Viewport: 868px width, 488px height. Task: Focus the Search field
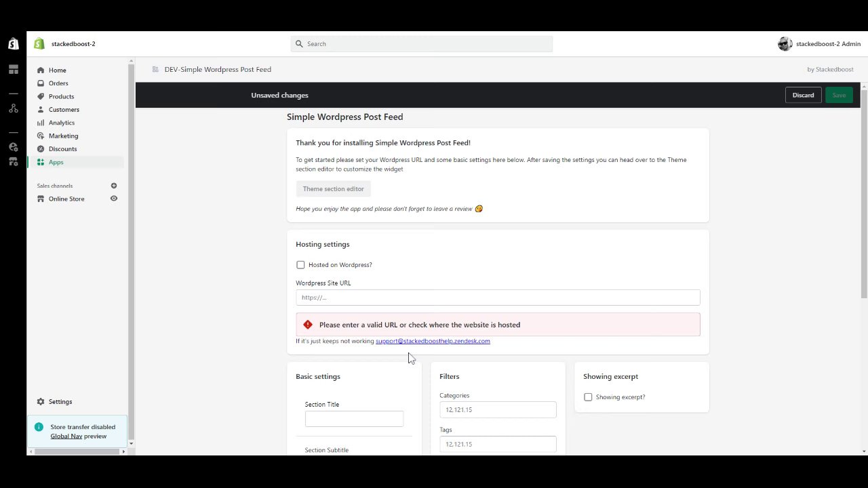(x=422, y=44)
